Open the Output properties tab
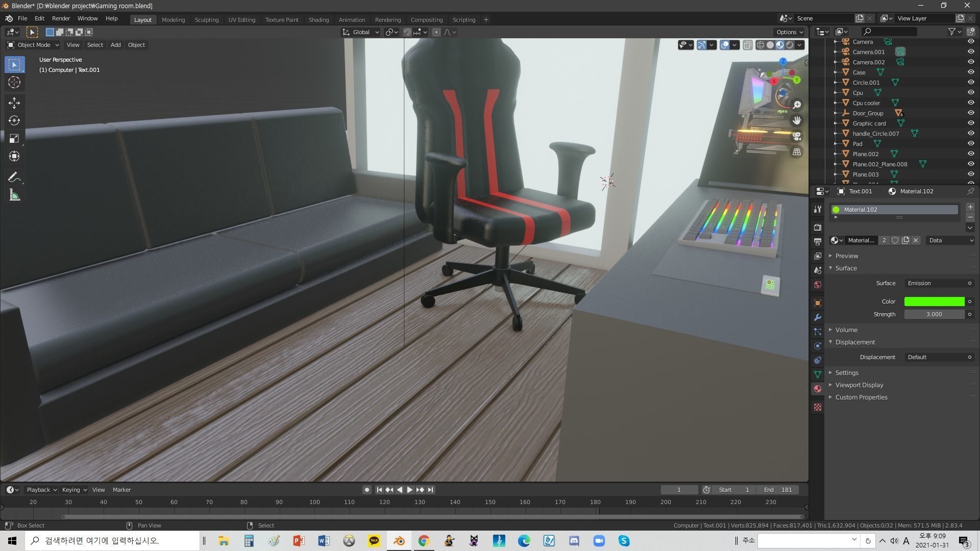 click(818, 241)
